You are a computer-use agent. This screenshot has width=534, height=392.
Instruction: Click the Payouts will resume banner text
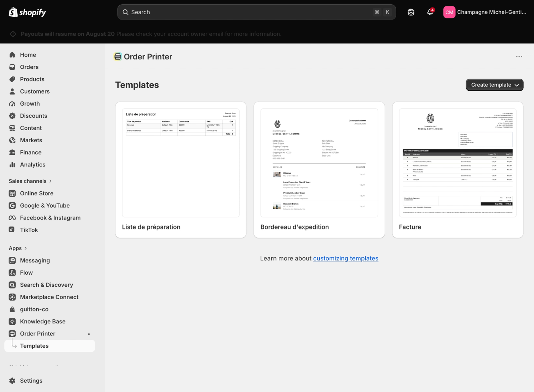tap(151, 34)
